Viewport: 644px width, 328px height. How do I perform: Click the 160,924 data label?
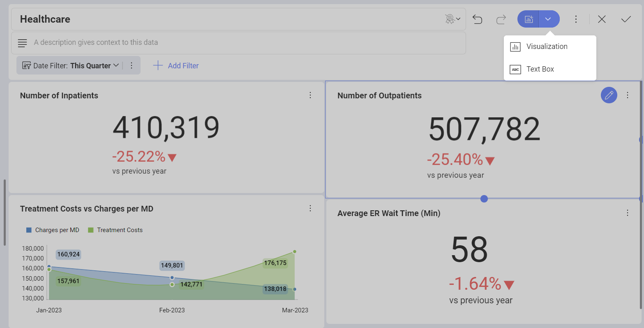click(68, 254)
